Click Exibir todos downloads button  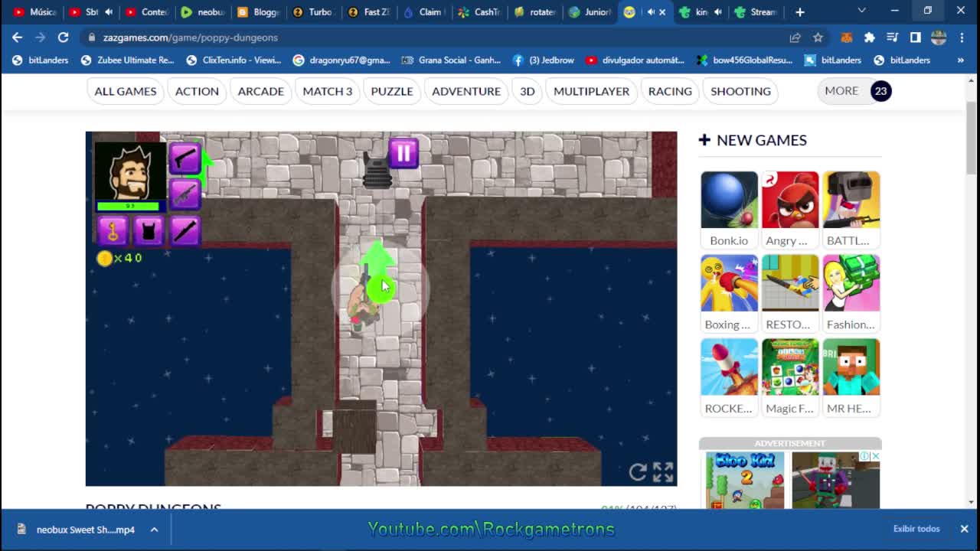(916, 529)
